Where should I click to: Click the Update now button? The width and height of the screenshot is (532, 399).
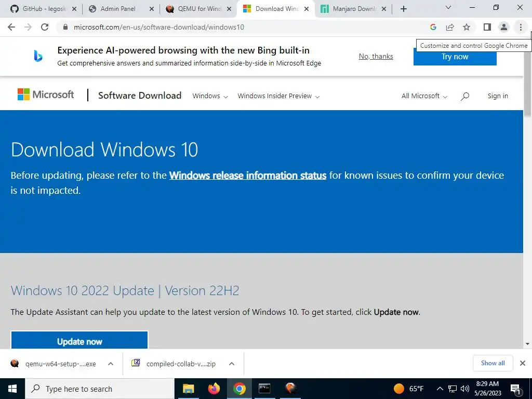[x=79, y=340]
